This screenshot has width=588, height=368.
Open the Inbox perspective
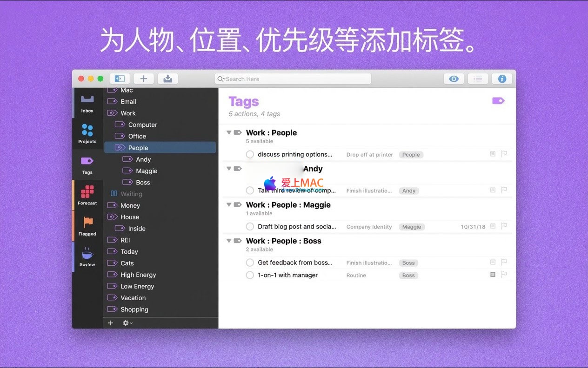[x=87, y=103]
